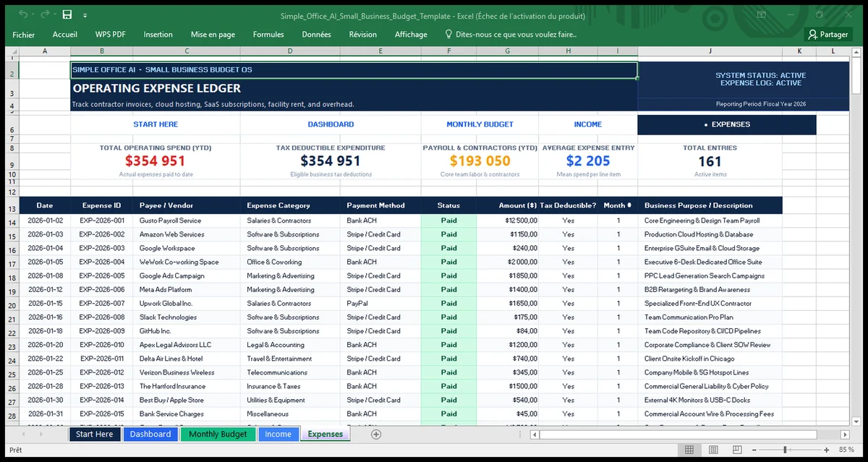
Task: Select the Gusto Payroll Service cell
Action: (x=187, y=221)
